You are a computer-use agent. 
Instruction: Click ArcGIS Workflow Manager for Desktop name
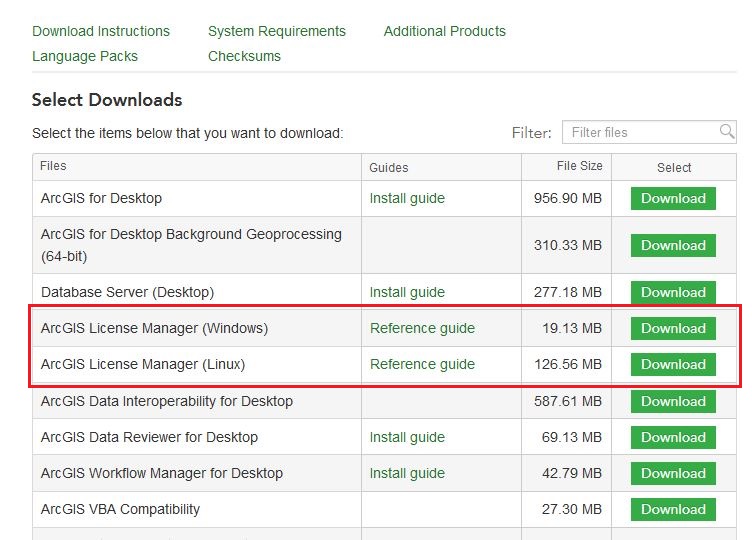(x=162, y=473)
